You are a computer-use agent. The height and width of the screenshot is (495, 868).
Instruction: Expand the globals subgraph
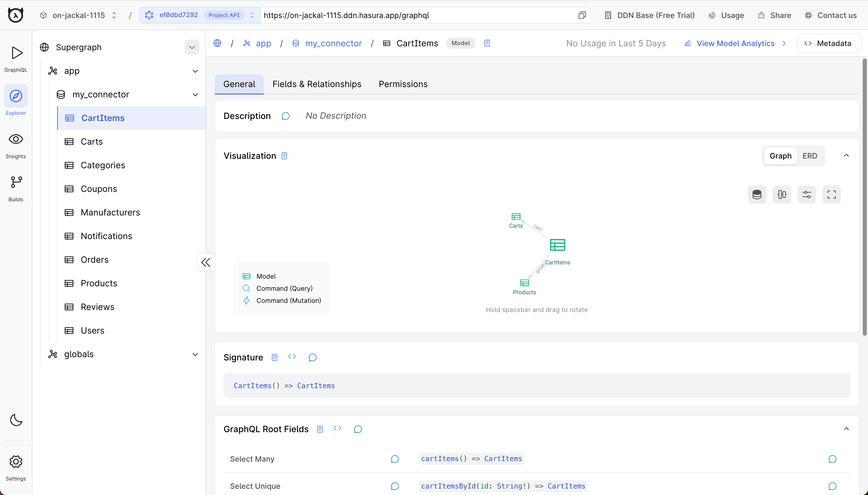pos(195,354)
